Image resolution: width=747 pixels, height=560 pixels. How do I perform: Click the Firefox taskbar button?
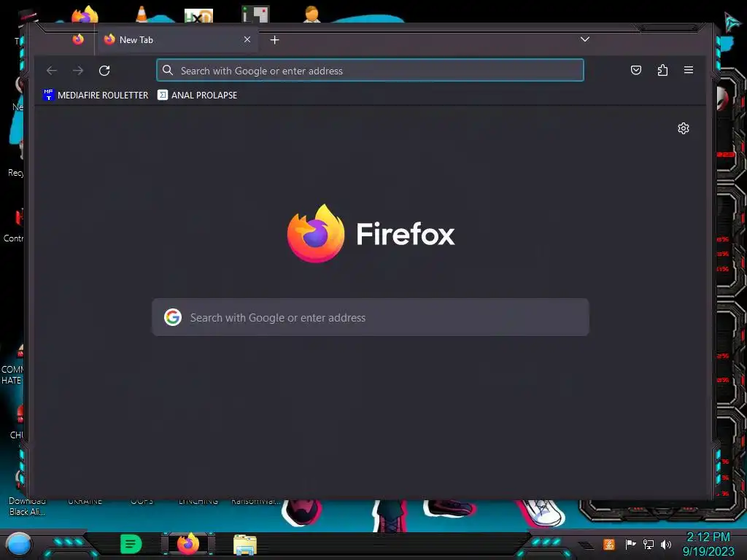click(x=188, y=544)
